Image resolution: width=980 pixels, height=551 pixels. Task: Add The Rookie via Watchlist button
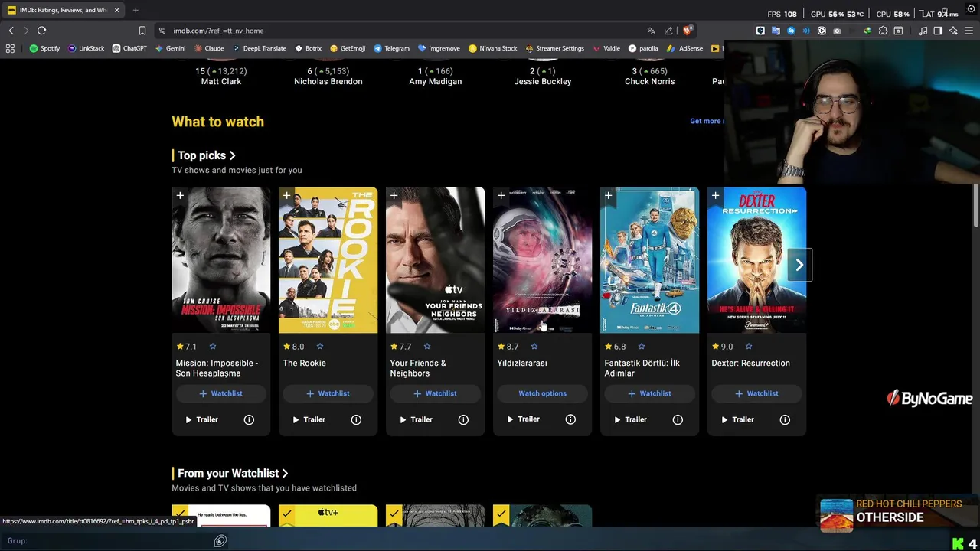point(328,393)
